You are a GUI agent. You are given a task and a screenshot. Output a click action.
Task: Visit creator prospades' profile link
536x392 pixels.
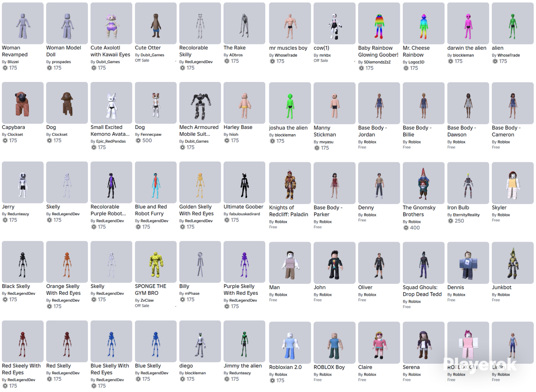(62, 62)
